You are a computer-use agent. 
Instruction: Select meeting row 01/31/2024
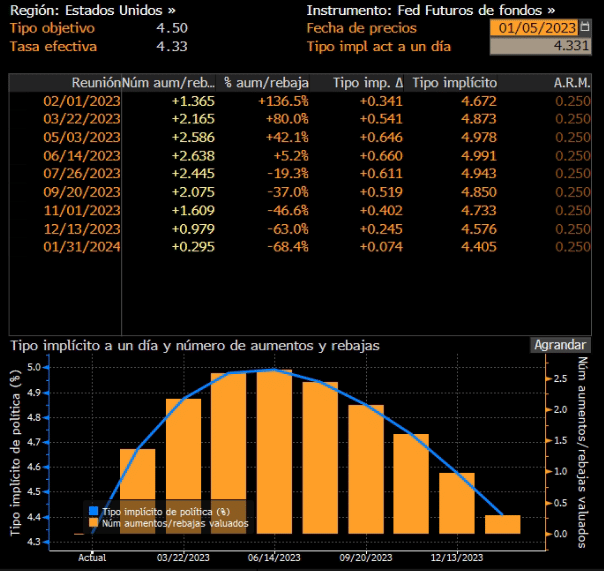click(x=300, y=247)
